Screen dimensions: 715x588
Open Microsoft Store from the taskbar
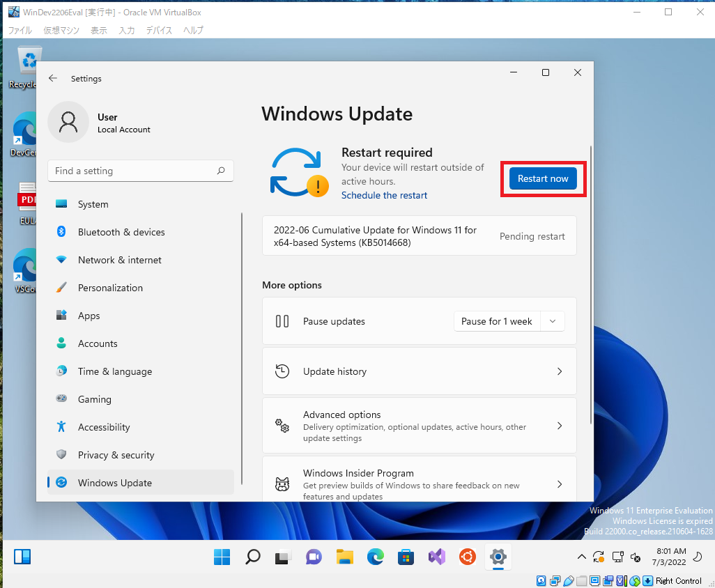(x=406, y=557)
